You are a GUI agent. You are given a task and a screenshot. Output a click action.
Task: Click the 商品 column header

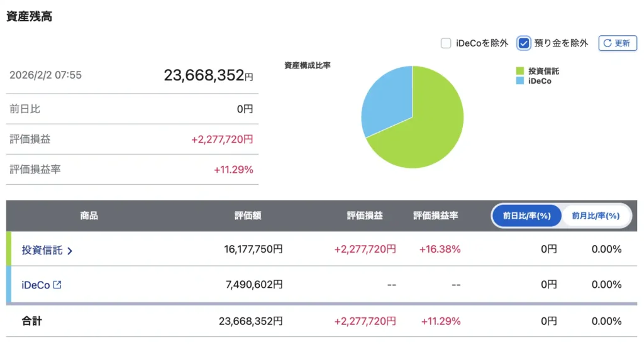coord(89,216)
